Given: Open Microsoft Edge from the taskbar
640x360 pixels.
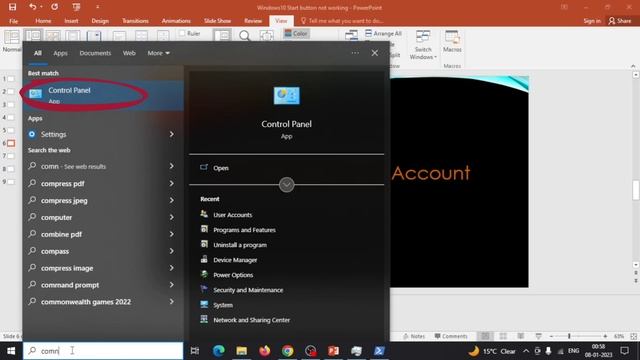Looking at the screenshot, I should pyautogui.click(x=219, y=351).
